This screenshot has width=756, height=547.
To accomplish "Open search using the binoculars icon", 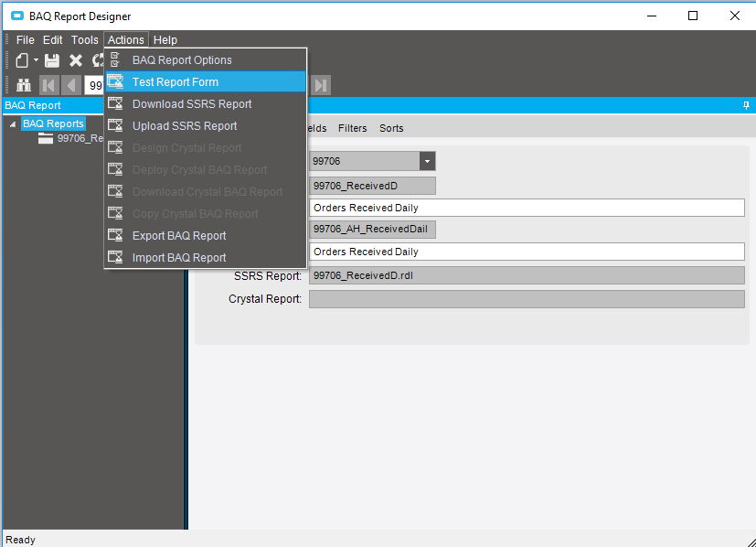I will 24,85.
